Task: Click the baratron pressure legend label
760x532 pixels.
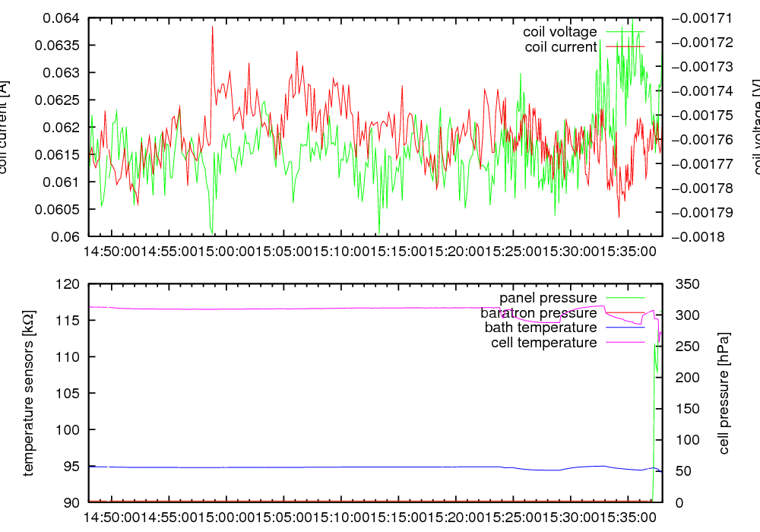Action: 538,312
